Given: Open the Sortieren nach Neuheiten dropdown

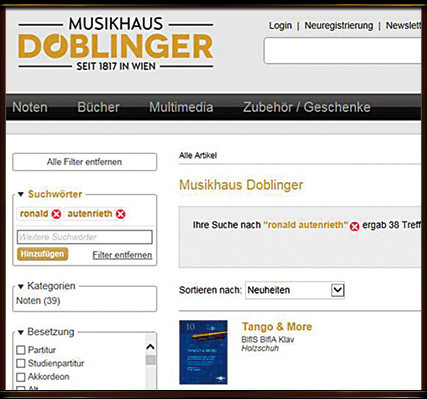Looking at the screenshot, I should pyautogui.click(x=295, y=290).
